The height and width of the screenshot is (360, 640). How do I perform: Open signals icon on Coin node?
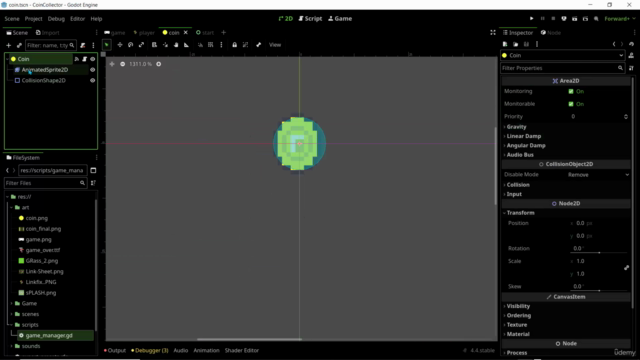(x=76, y=59)
